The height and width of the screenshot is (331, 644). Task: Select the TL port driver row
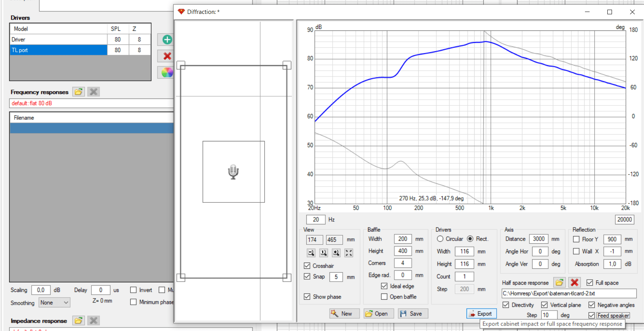(x=80, y=50)
